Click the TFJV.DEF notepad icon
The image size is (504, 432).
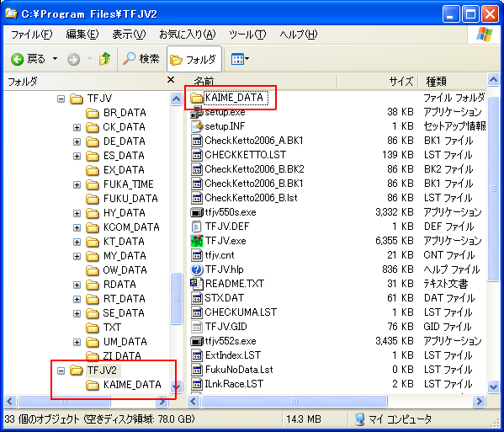[196, 227]
